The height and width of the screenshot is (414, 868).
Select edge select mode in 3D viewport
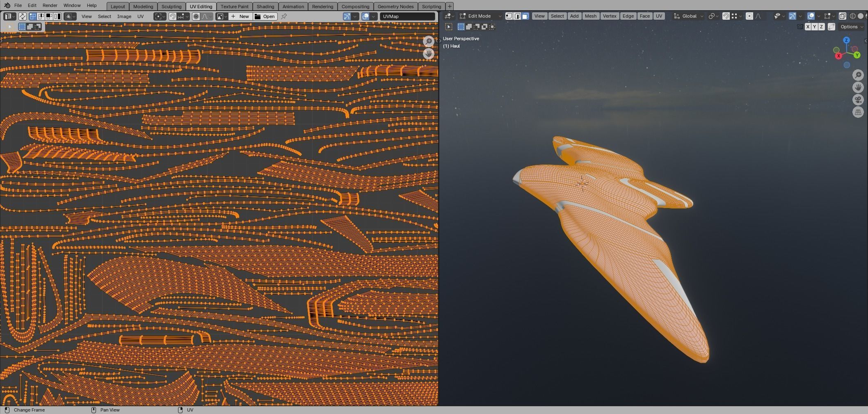517,16
